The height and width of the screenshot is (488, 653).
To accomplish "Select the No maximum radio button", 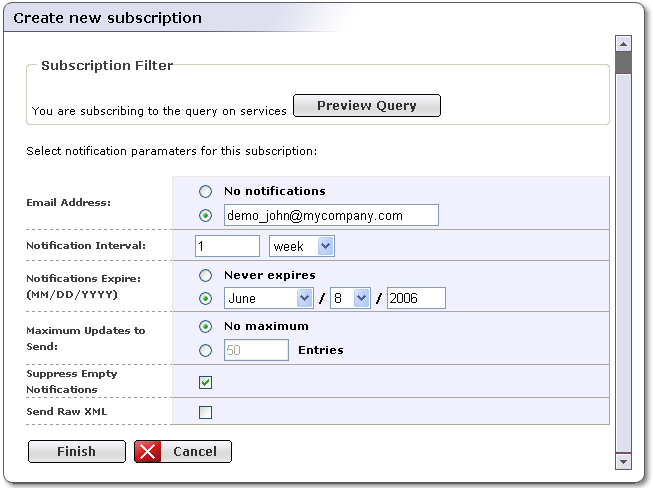I will pos(205,326).
